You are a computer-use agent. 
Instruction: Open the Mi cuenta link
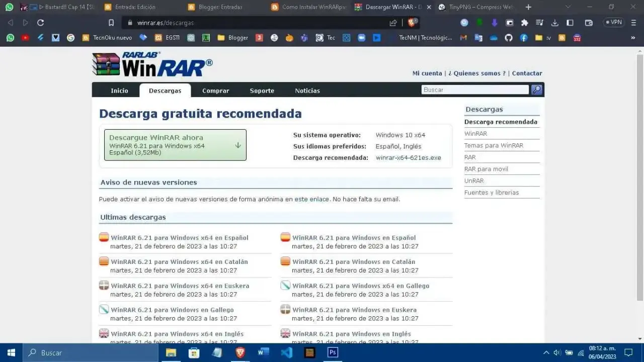click(427, 73)
